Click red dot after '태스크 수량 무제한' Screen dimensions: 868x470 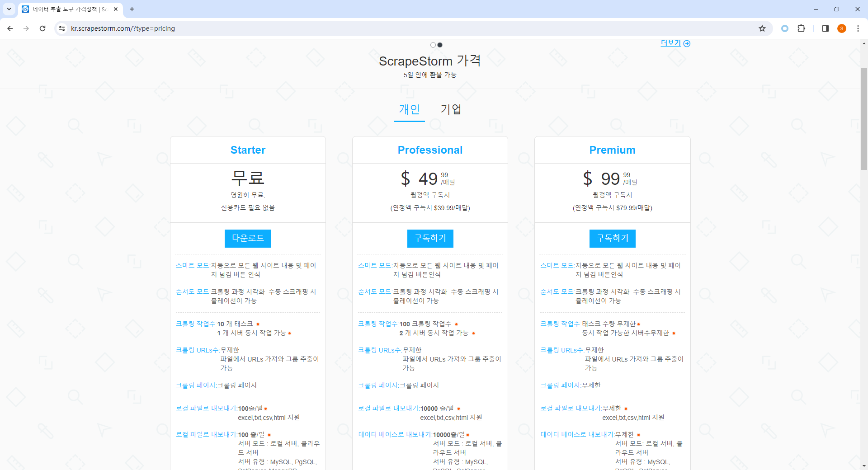638,324
